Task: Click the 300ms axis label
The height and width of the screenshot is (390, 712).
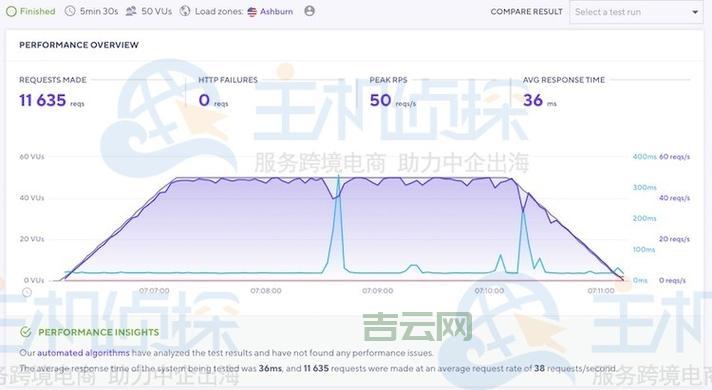Action: coord(644,188)
